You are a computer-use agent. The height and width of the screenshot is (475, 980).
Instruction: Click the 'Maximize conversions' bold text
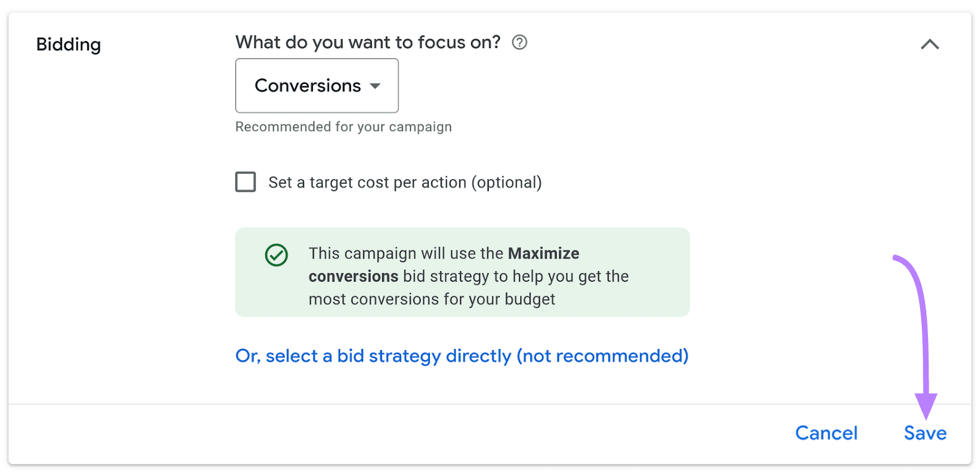pos(543,253)
